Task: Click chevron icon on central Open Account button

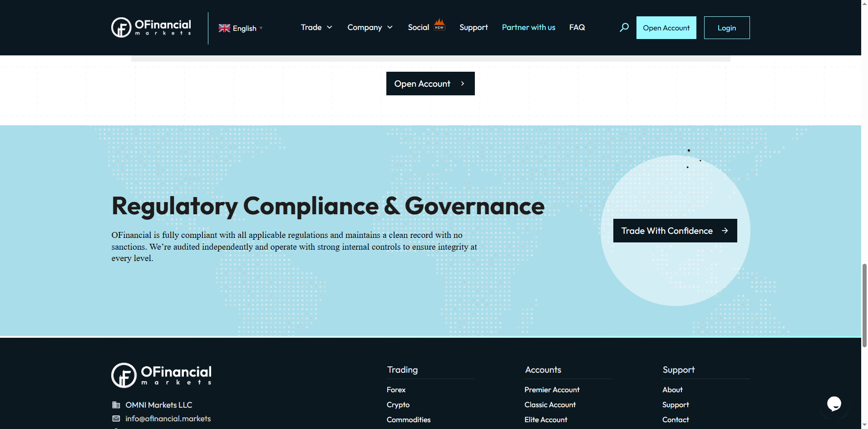Action: [463, 84]
